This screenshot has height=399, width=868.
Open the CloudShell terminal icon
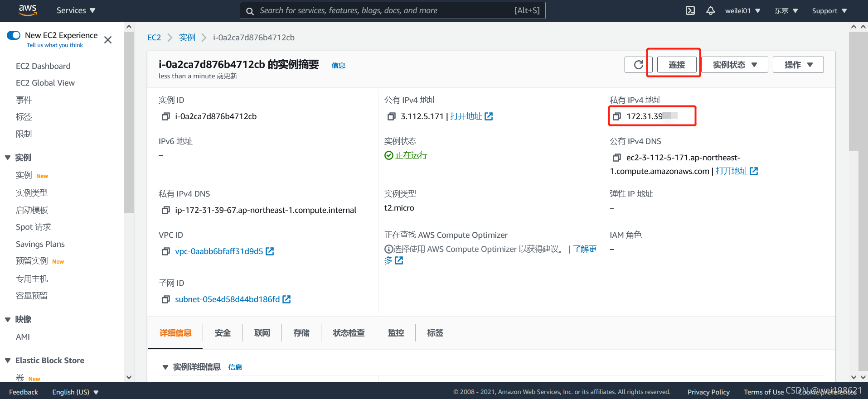(690, 10)
